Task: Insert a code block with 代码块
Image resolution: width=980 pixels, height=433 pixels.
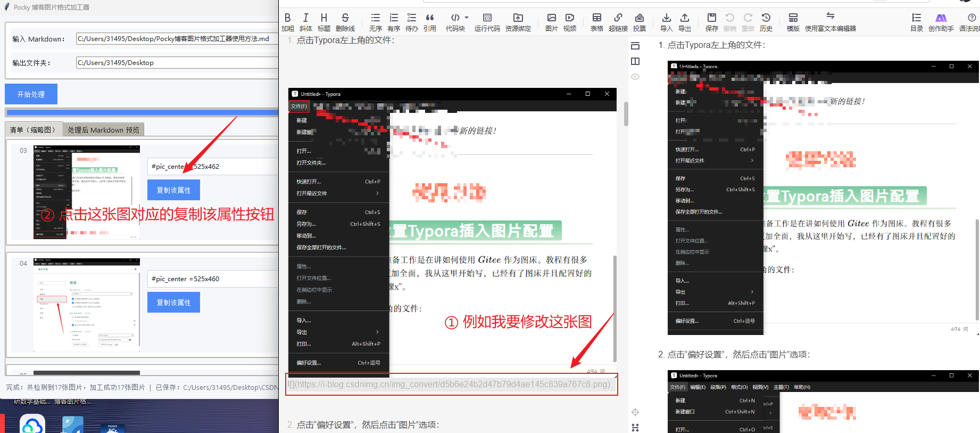Action: click(455, 22)
